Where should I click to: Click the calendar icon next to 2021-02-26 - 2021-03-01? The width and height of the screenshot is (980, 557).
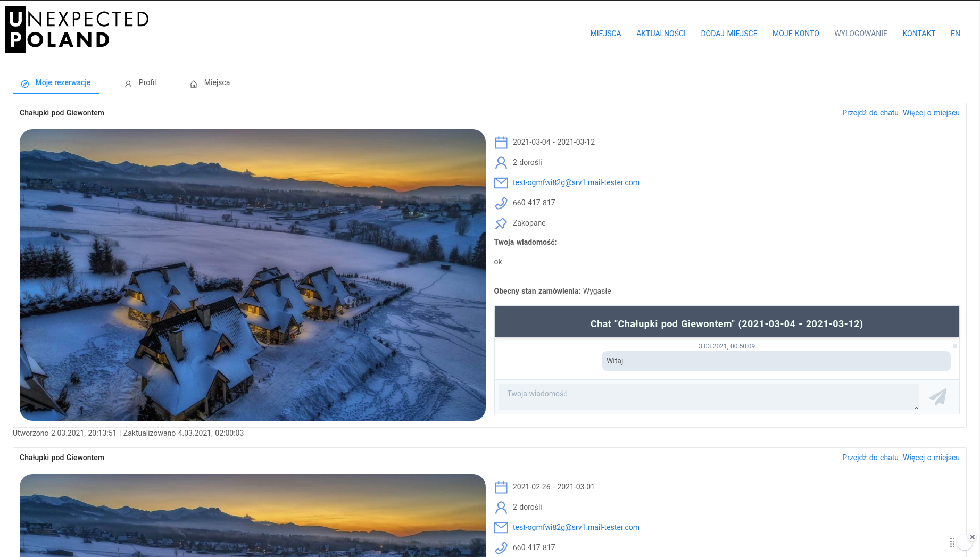point(501,487)
